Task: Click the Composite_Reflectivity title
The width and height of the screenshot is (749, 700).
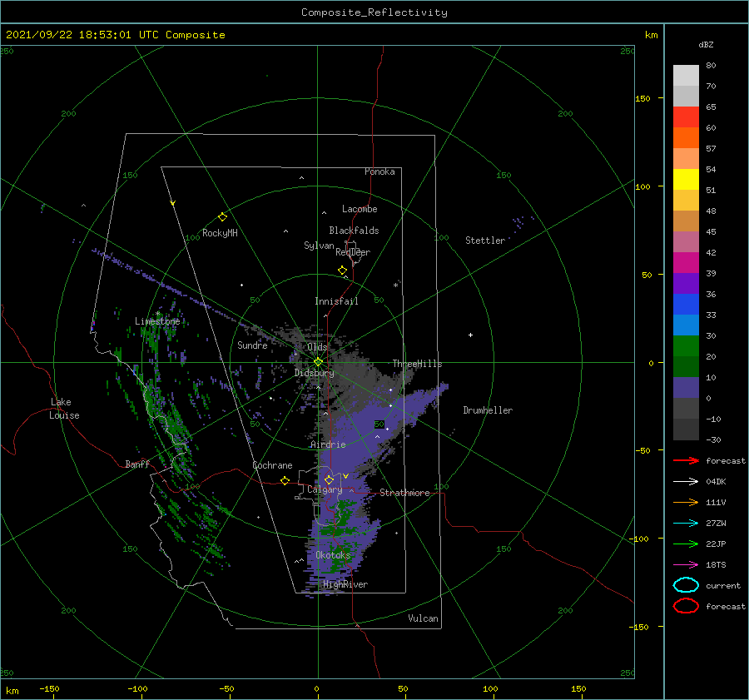Action: coord(374,12)
